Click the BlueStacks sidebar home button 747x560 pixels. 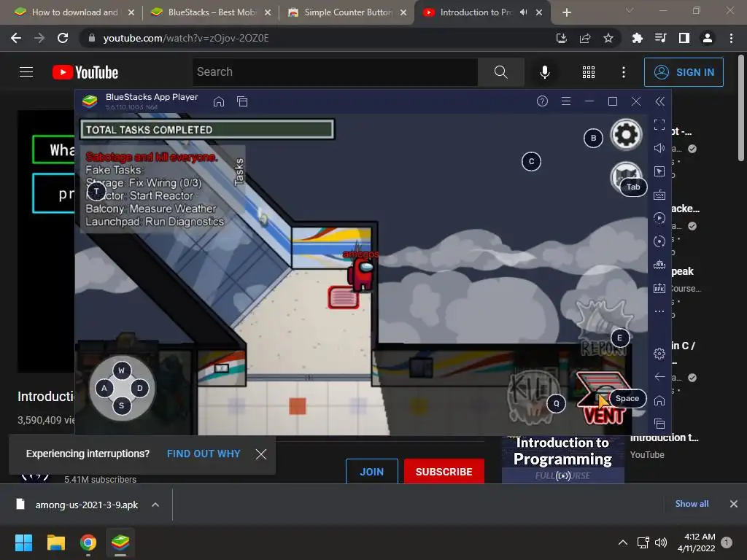click(x=659, y=400)
